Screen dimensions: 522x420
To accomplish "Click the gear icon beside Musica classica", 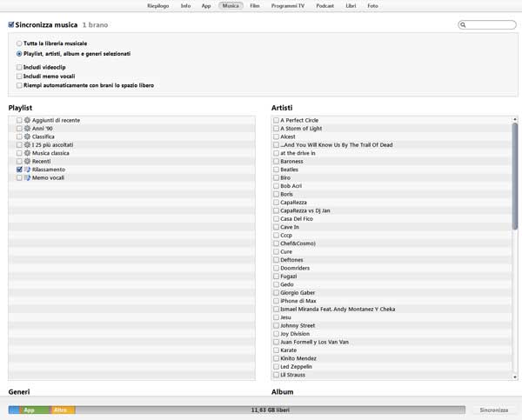I will 27,153.
